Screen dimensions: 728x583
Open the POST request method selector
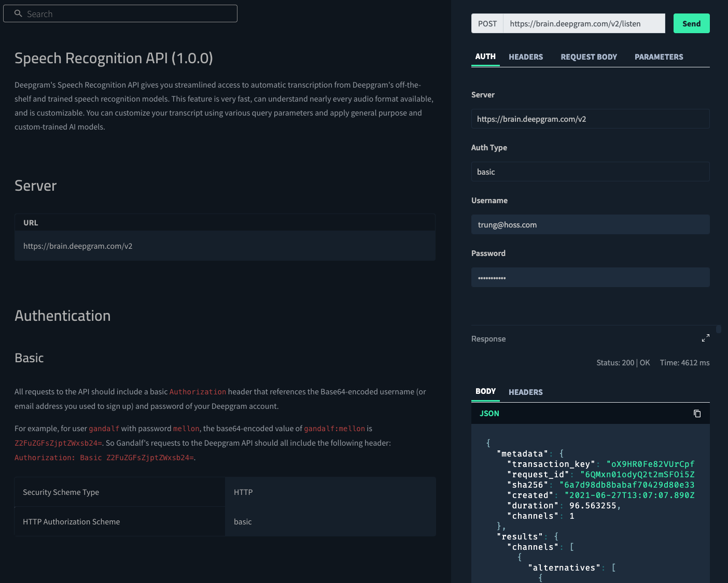pyautogui.click(x=486, y=23)
